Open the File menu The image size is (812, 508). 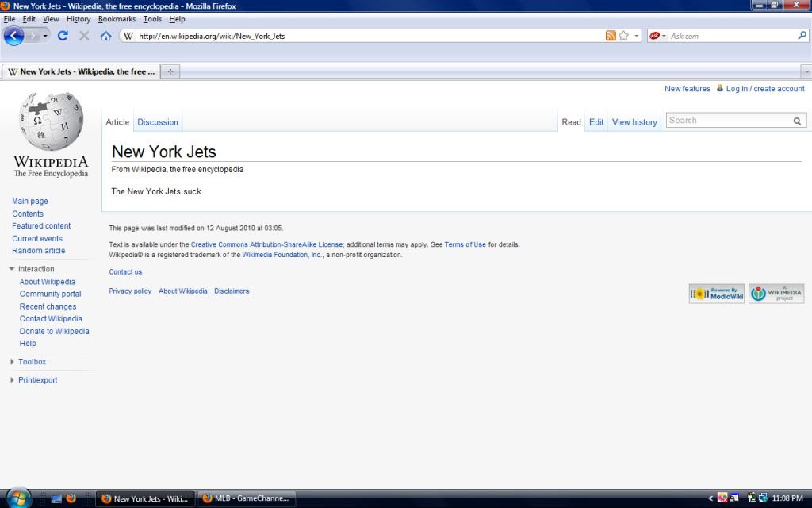(x=10, y=19)
